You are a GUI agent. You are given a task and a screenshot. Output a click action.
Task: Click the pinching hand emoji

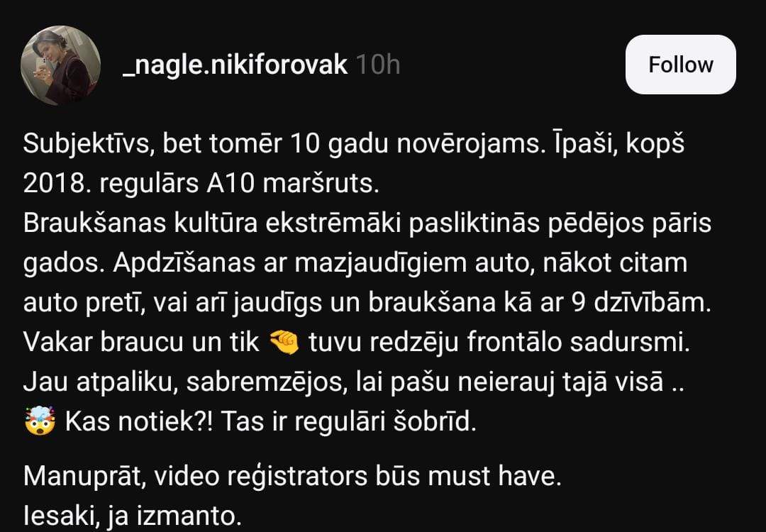[284, 343]
